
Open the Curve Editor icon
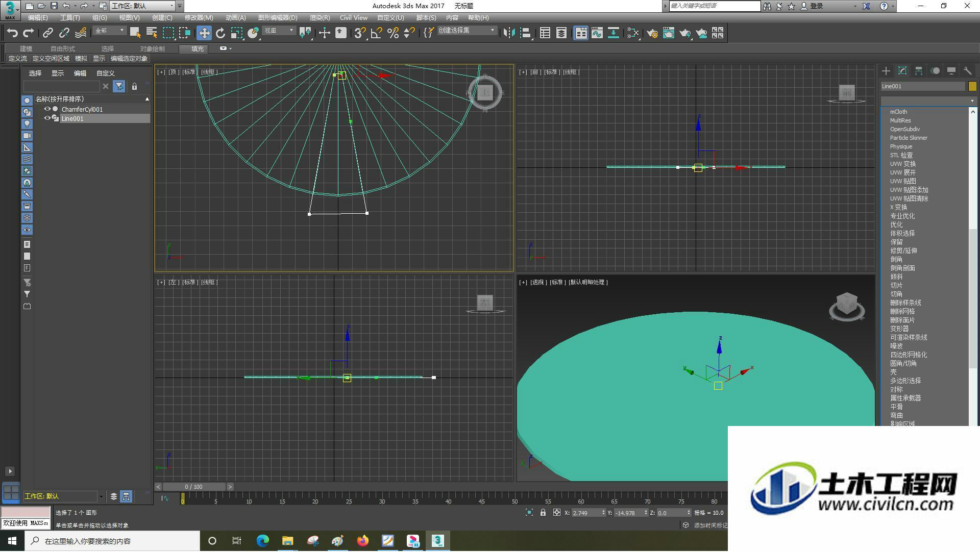coord(597,33)
